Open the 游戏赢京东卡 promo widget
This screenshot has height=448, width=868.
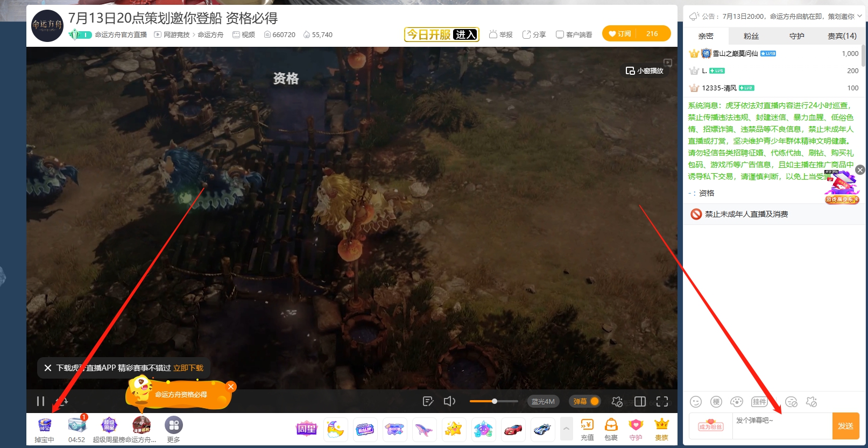tap(841, 187)
